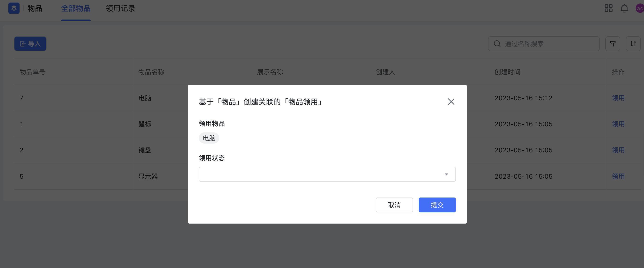Click the search magnifier icon
The width and height of the screenshot is (644, 268).
pyautogui.click(x=497, y=44)
